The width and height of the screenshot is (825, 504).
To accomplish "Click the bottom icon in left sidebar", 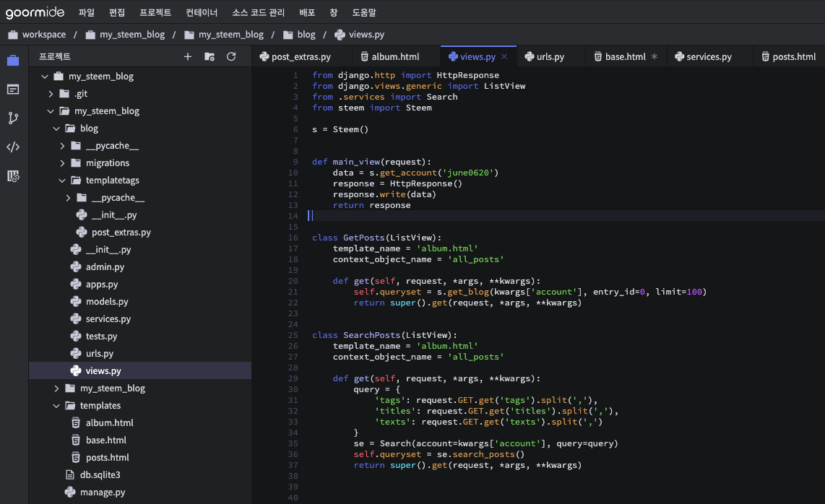I will (x=13, y=176).
